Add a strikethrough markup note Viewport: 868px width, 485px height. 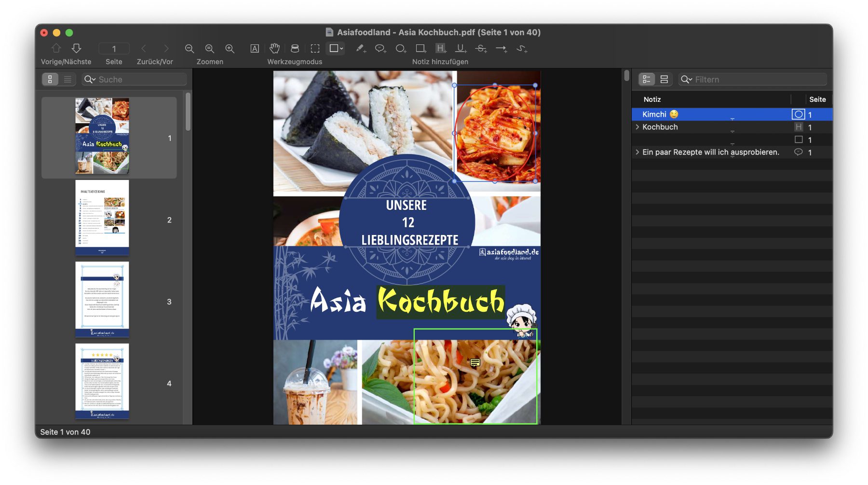pyautogui.click(x=481, y=48)
